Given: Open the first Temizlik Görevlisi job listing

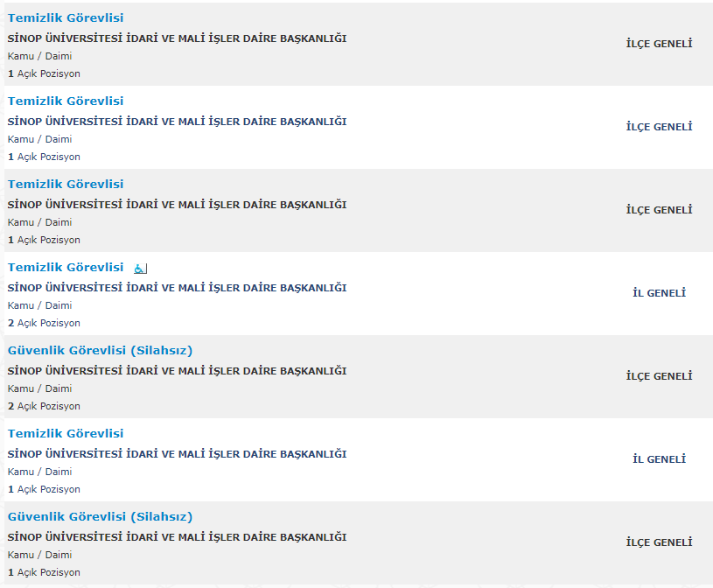Looking at the screenshot, I should click(x=66, y=18).
